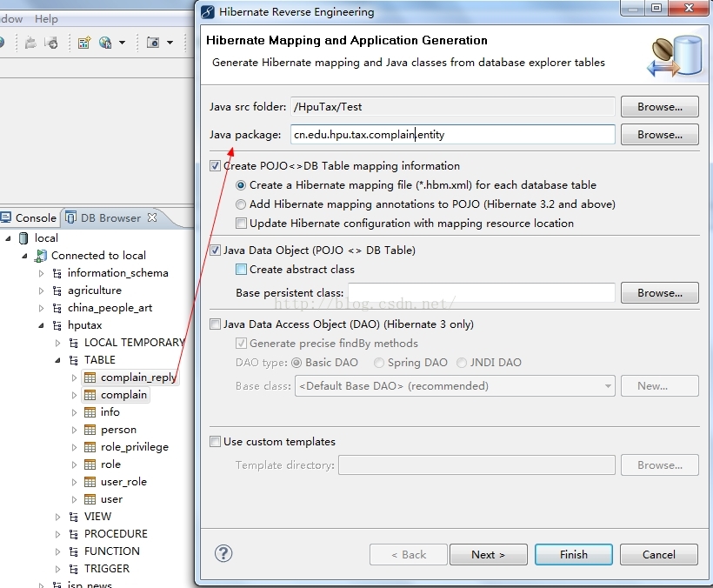Click the china_people_art schema icon
The width and height of the screenshot is (713, 588).
click(x=57, y=308)
